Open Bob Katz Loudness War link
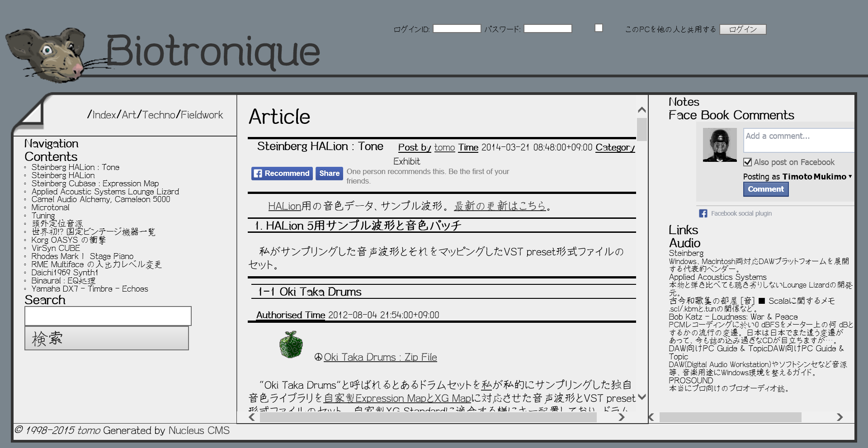This screenshot has height=448, width=868. 733,317
